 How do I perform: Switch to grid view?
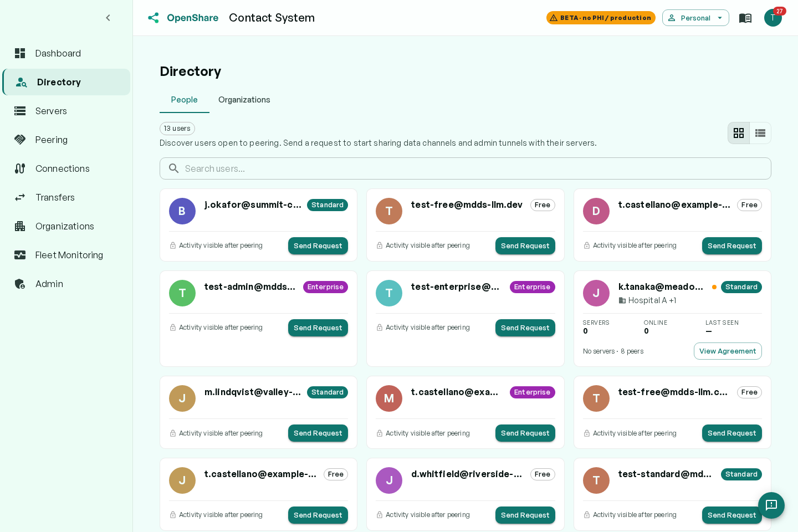tap(739, 133)
